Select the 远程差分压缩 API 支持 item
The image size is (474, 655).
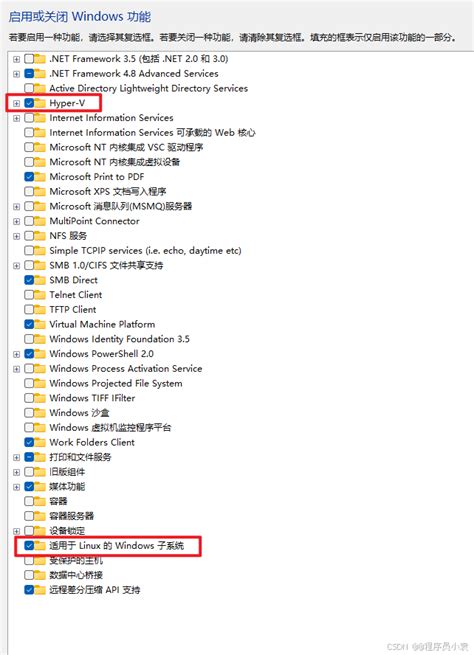point(95,590)
